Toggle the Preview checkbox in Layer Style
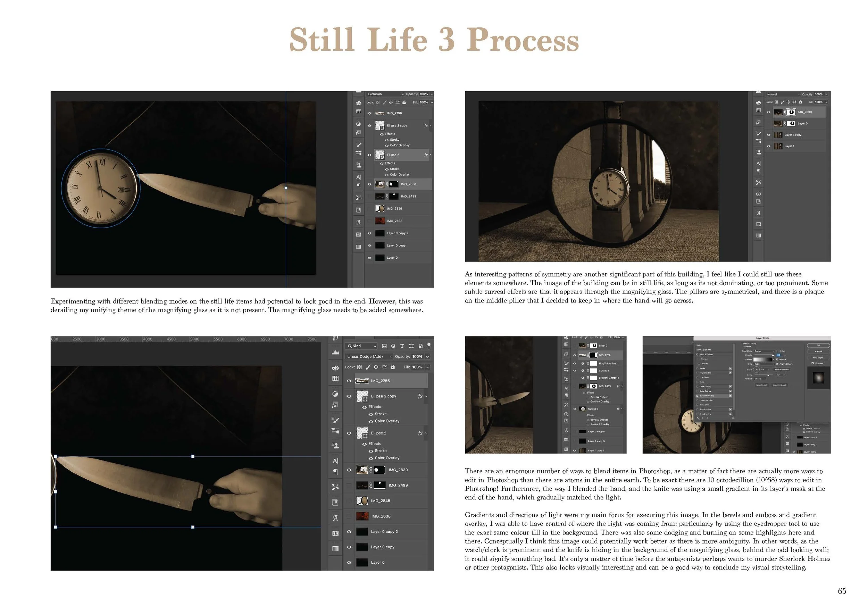 813,363
